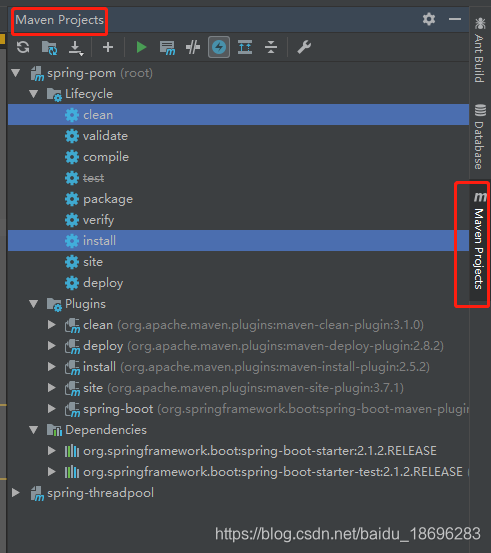The height and width of the screenshot is (553, 491).
Task: Collapse the Lifecycle folder
Action: tap(34, 94)
